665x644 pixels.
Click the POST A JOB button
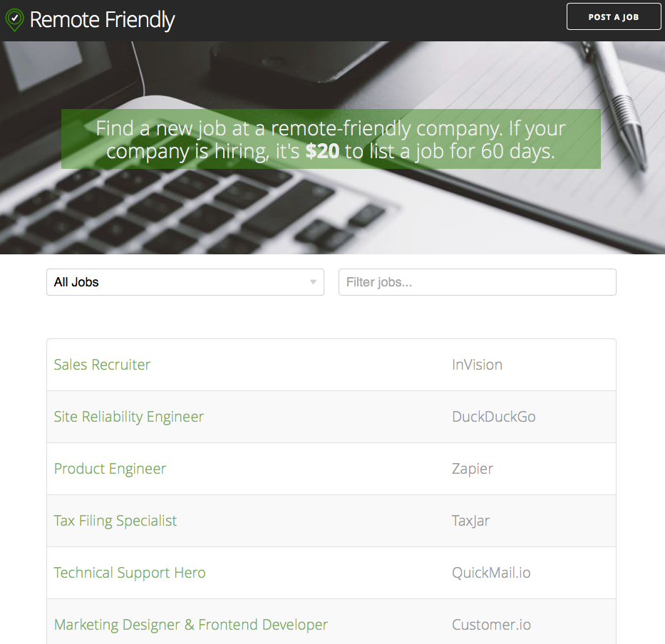[613, 17]
